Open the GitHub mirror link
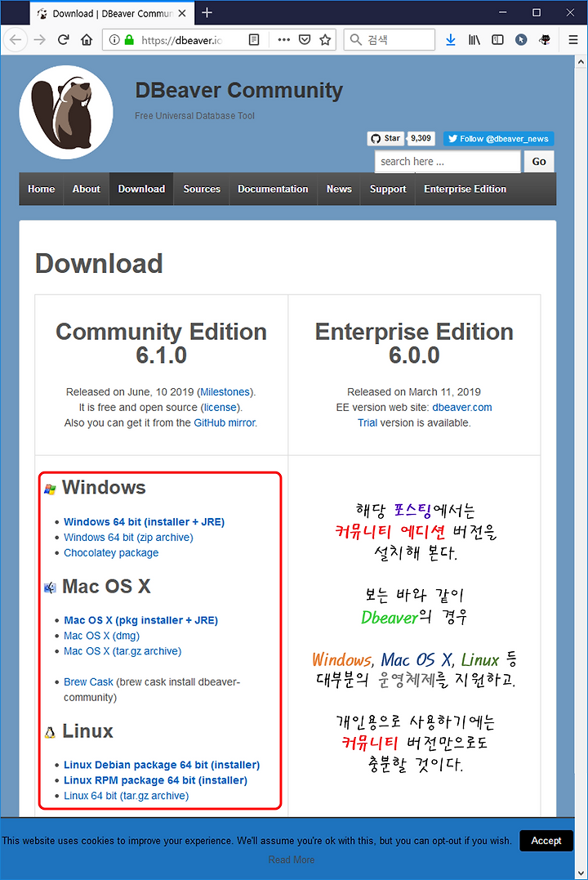This screenshot has width=588, height=880. point(225,422)
